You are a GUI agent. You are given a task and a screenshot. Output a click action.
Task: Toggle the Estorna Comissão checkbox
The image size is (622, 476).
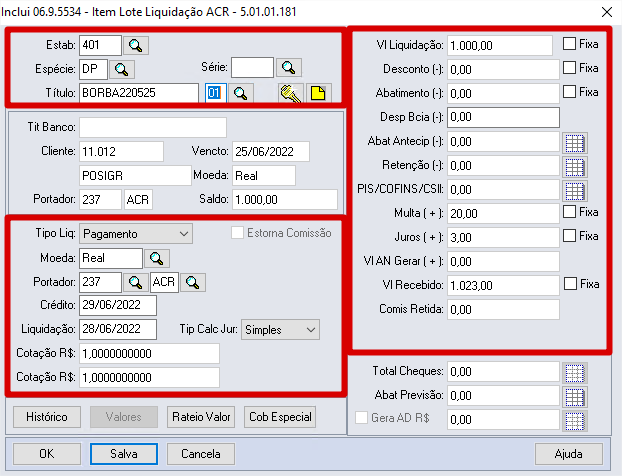point(237,233)
